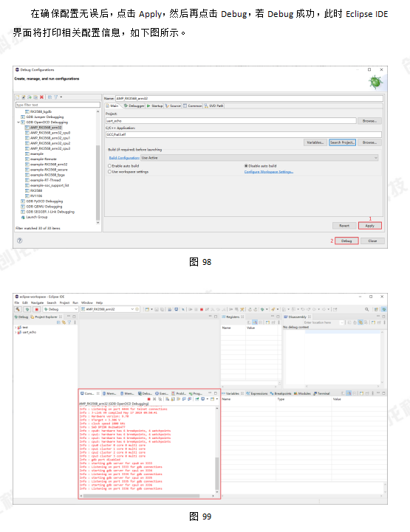Click the Close button in Debug Configurations
This screenshot has width=410, height=532.
[x=372, y=241]
